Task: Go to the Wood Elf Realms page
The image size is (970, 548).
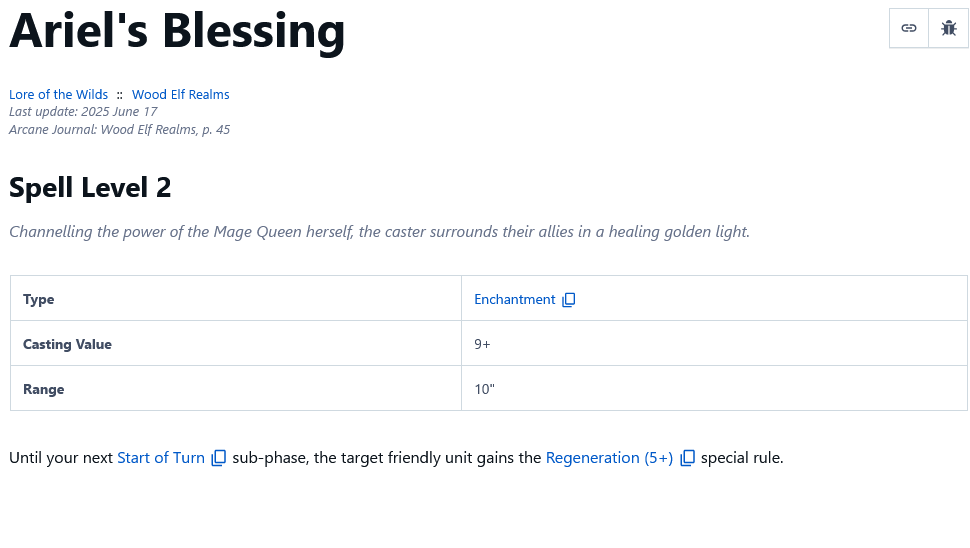Action: coord(180,94)
